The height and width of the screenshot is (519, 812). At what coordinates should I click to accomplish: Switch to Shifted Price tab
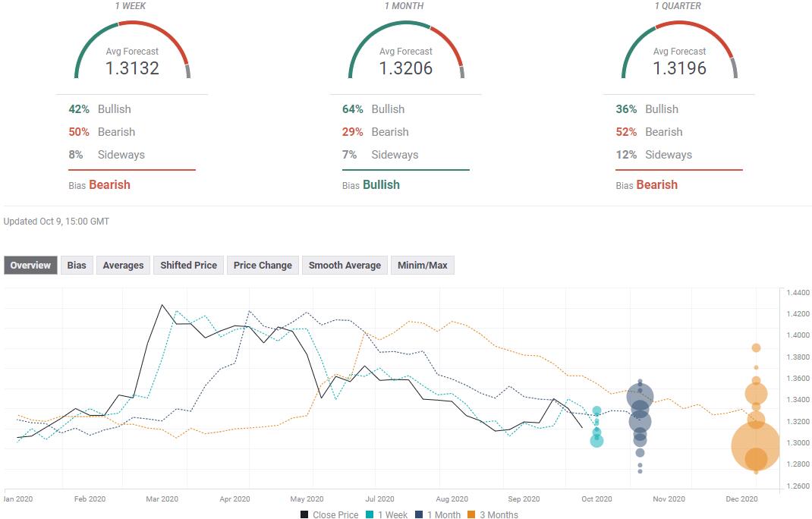click(x=188, y=266)
